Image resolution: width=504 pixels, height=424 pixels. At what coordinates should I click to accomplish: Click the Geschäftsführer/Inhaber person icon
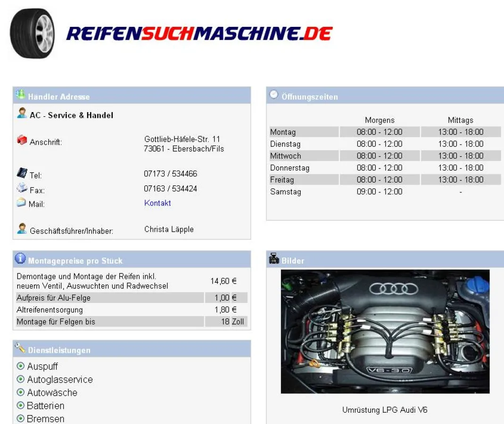[22, 229]
